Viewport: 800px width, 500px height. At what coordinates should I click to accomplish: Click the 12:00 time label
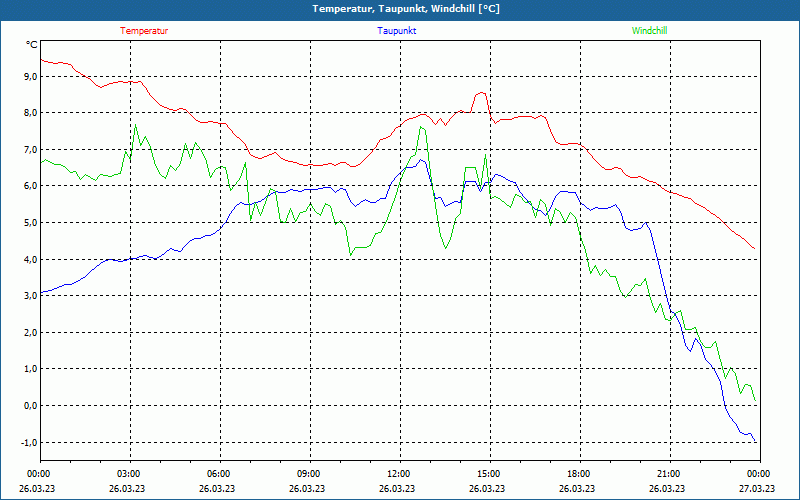[399, 474]
